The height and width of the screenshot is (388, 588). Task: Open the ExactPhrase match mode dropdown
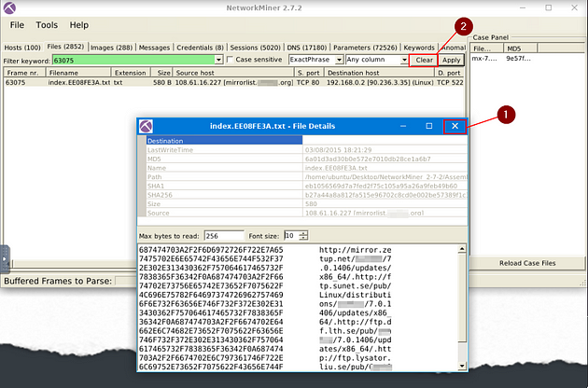315,60
